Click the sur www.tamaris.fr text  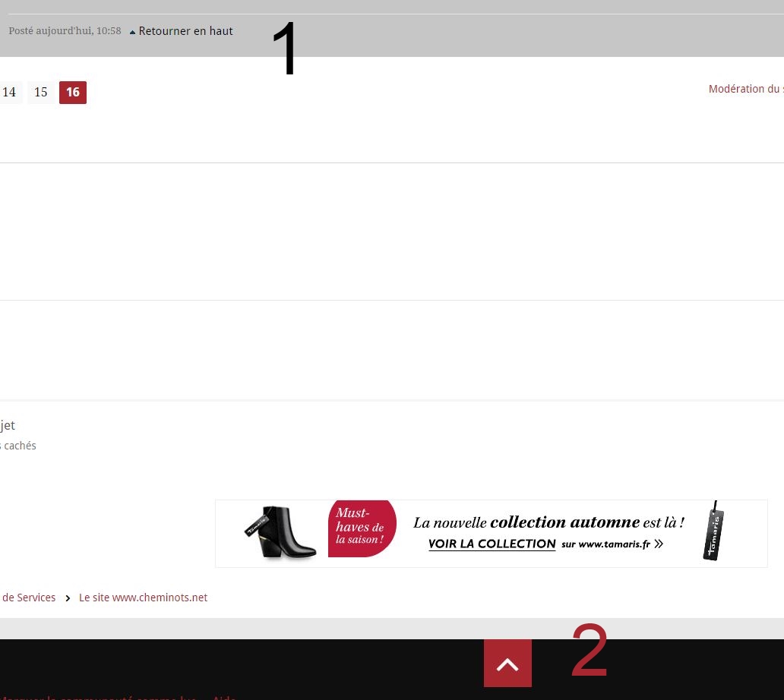coord(605,544)
